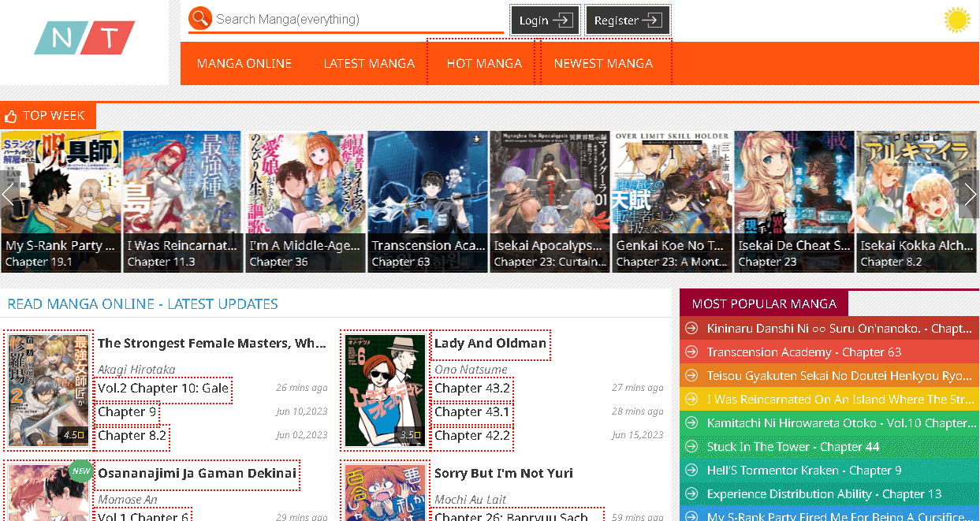Screen dimensions: 980x521
Task: Open the Newest Manga menu item
Action: coord(604,63)
